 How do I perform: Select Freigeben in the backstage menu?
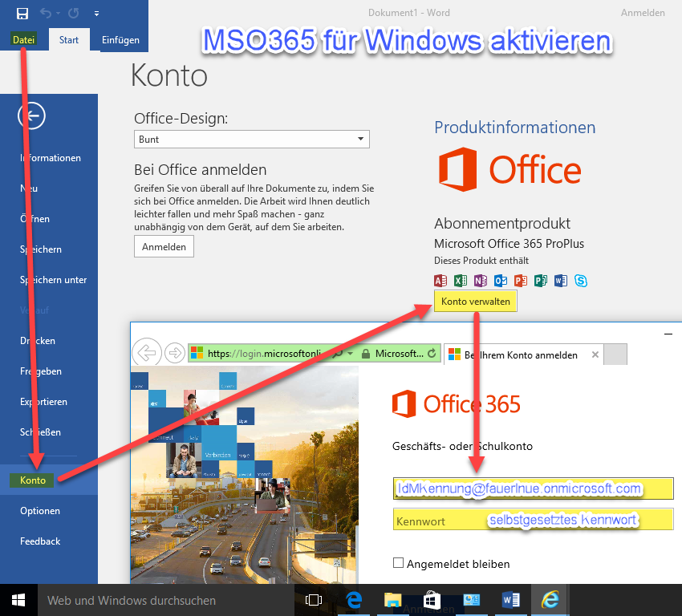point(41,371)
